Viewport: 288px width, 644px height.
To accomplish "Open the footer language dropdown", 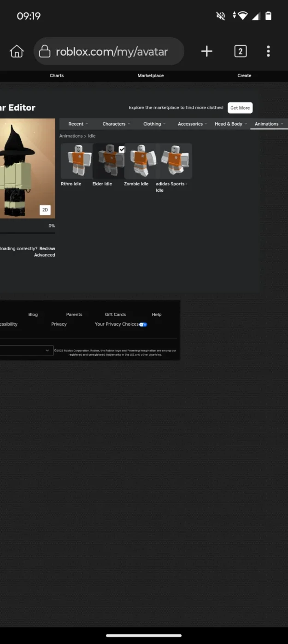I will (x=26, y=351).
